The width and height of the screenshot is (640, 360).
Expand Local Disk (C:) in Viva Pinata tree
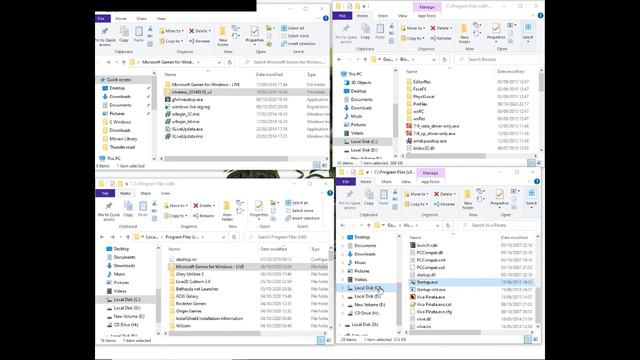tap(343, 288)
